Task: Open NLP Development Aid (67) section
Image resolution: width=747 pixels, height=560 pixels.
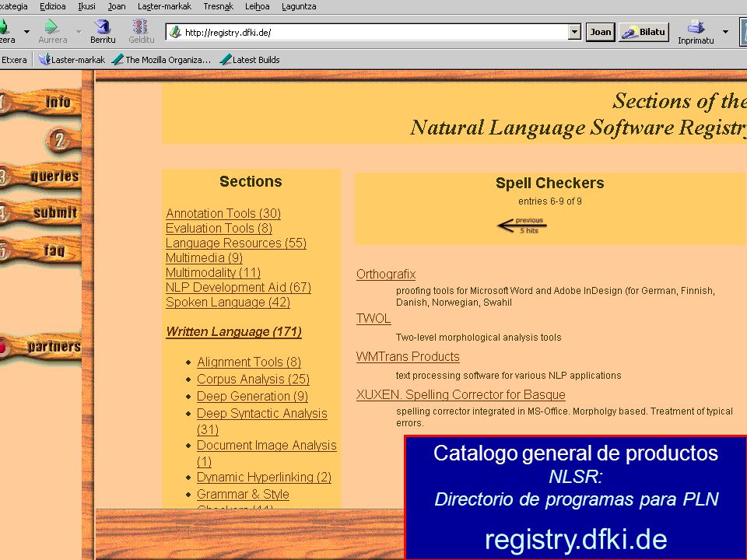Action: 239,287
